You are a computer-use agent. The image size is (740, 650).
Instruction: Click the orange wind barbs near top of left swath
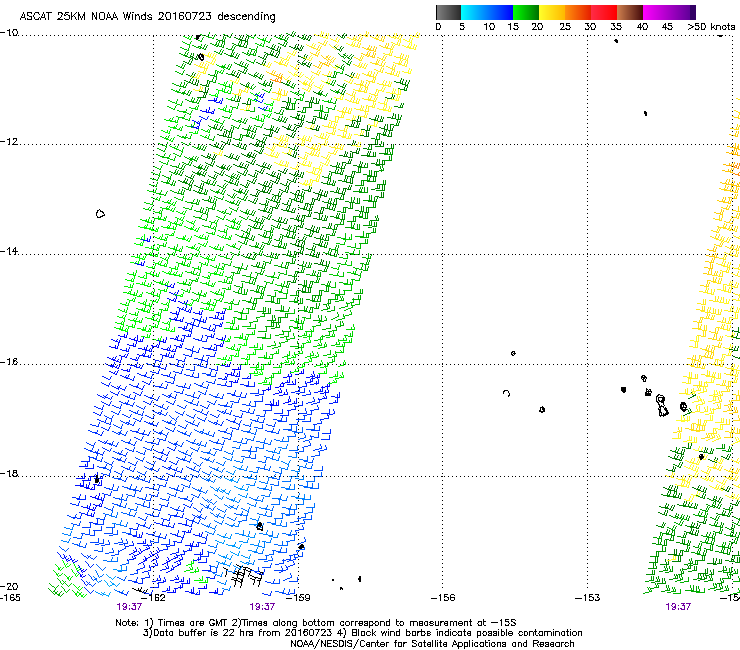275,76
